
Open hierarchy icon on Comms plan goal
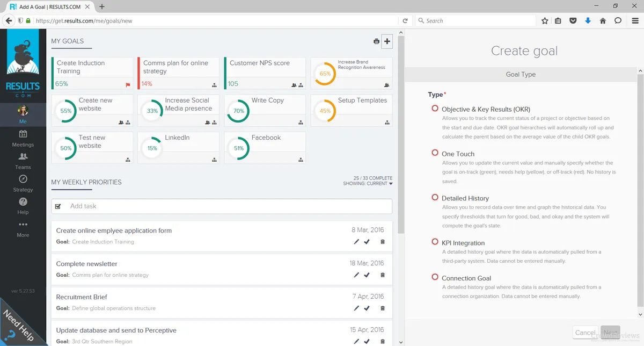click(x=214, y=85)
